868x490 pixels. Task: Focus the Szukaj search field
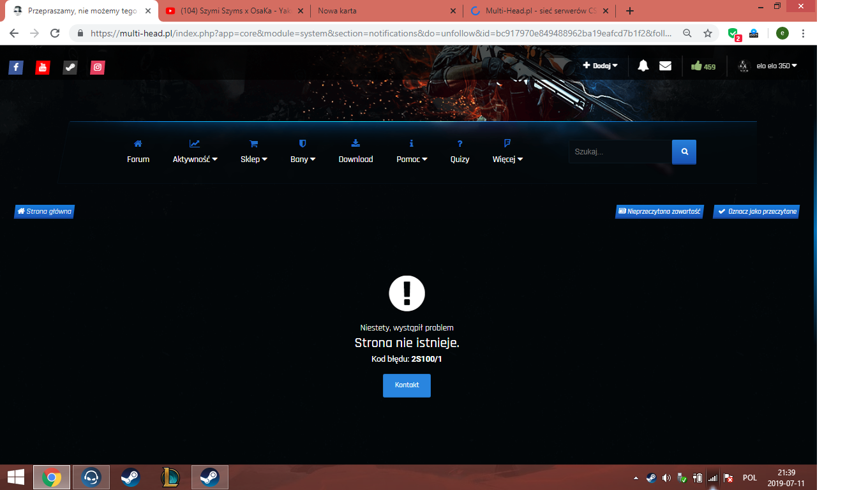[619, 152]
